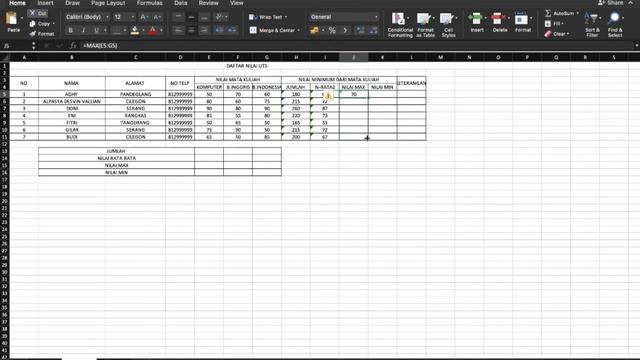Screen dimensions: 640x360
Task: Open Format as Table gallery
Action: click(x=425, y=25)
